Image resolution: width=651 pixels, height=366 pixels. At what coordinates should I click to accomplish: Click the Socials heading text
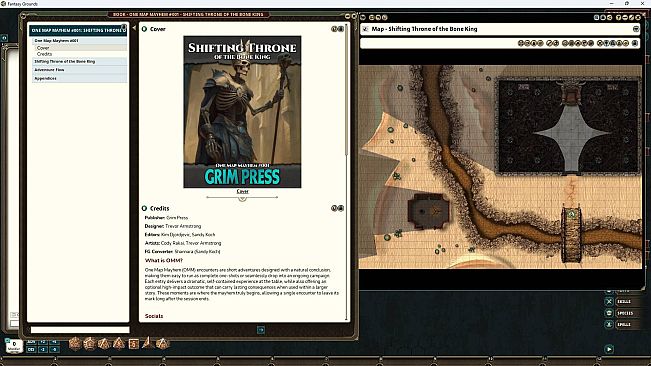154,316
